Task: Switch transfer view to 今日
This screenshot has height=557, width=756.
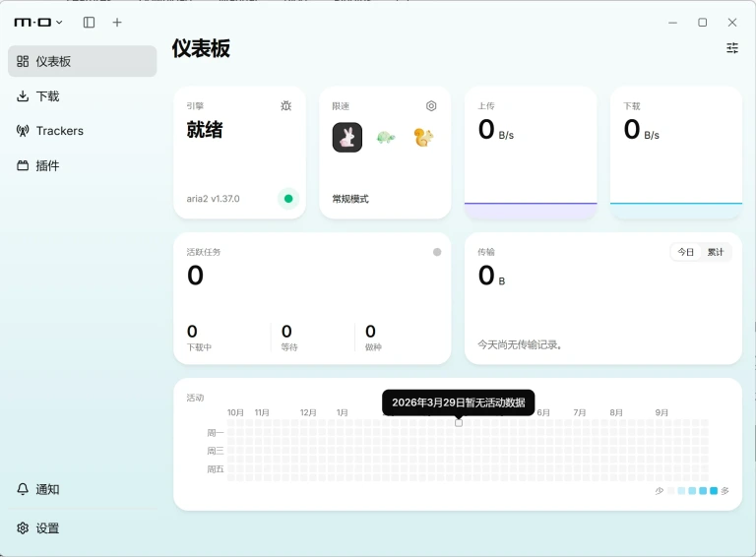Action: 685,252
